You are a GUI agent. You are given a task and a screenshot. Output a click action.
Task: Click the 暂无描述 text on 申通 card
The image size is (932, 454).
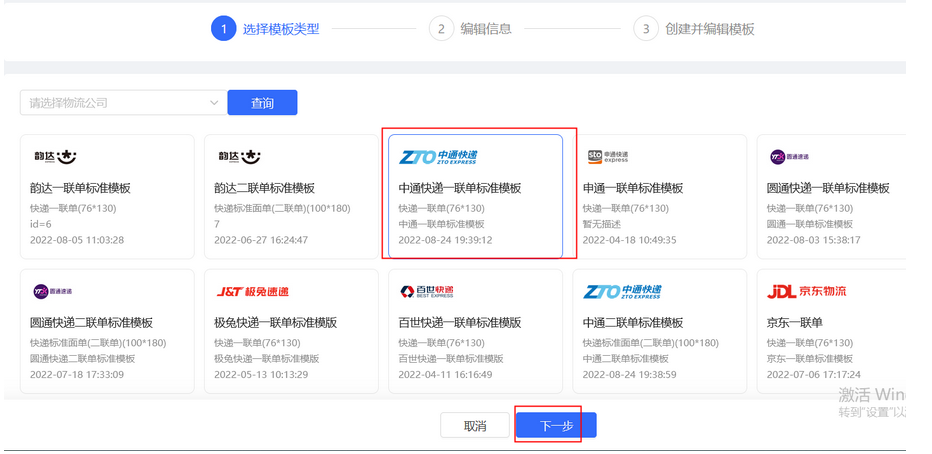tap(602, 224)
